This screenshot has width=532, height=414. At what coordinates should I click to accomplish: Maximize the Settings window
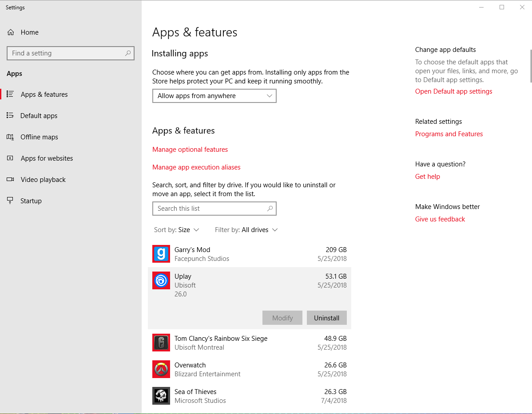[501, 7]
